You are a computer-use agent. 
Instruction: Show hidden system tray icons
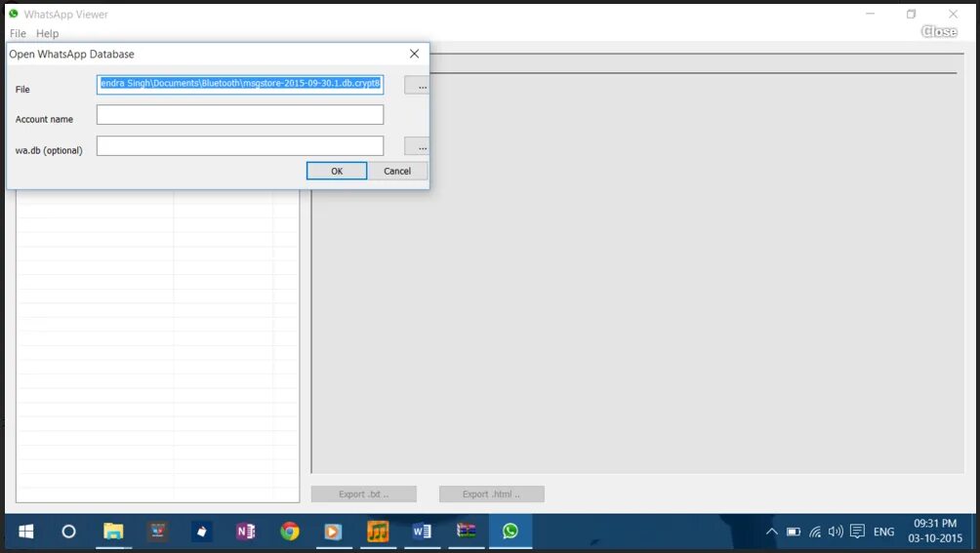[772, 532]
